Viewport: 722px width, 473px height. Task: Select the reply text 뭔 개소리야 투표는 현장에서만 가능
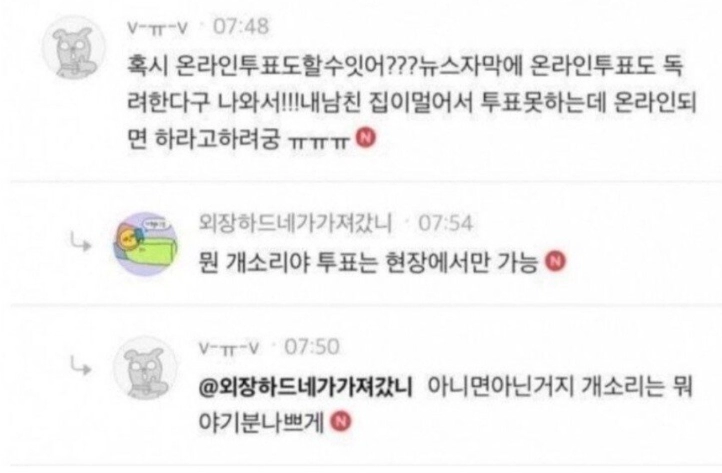(x=368, y=263)
